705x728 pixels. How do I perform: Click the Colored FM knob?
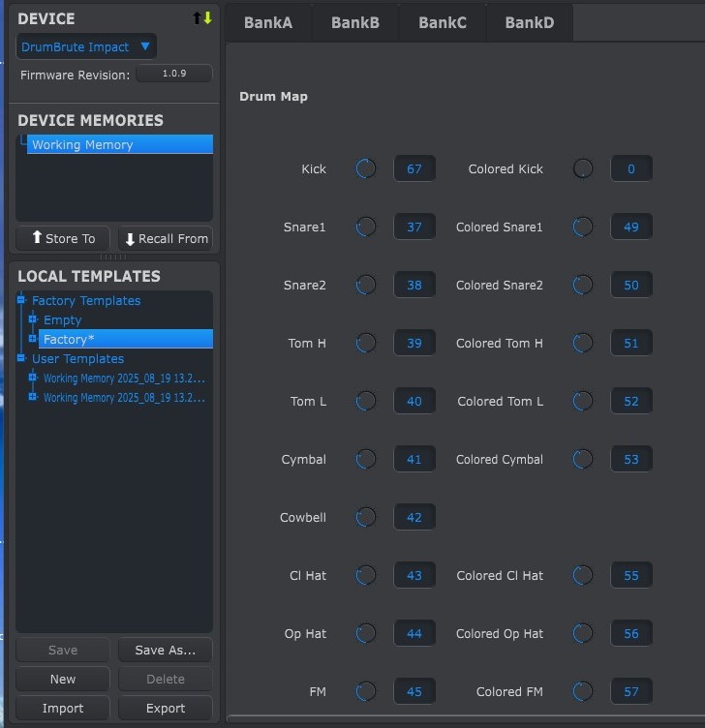pyautogui.click(x=583, y=692)
